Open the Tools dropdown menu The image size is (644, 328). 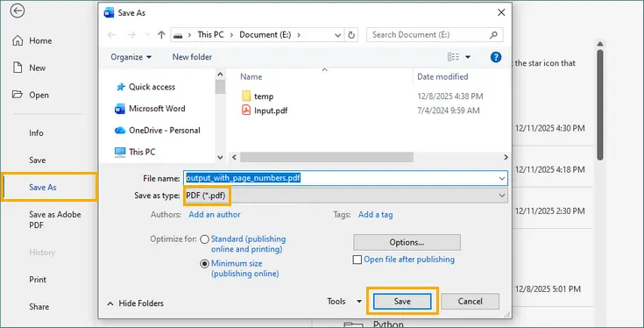(344, 302)
